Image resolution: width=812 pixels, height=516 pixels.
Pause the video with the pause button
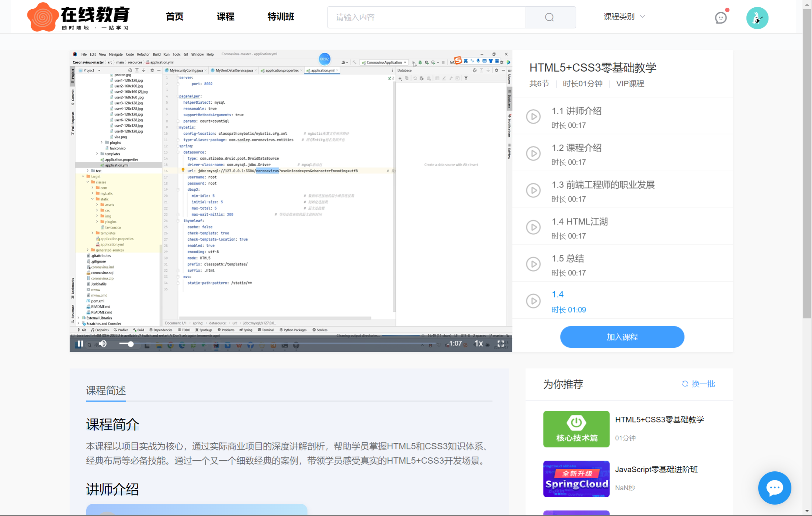[x=80, y=344]
